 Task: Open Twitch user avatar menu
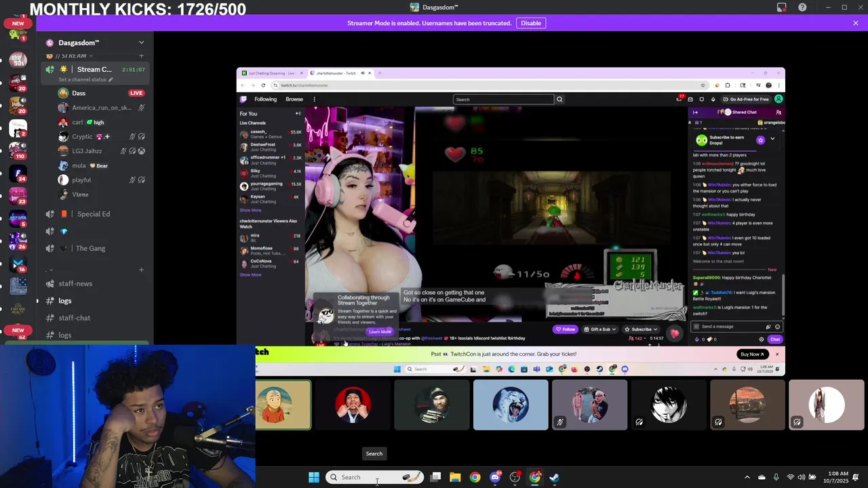tap(778, 100)
